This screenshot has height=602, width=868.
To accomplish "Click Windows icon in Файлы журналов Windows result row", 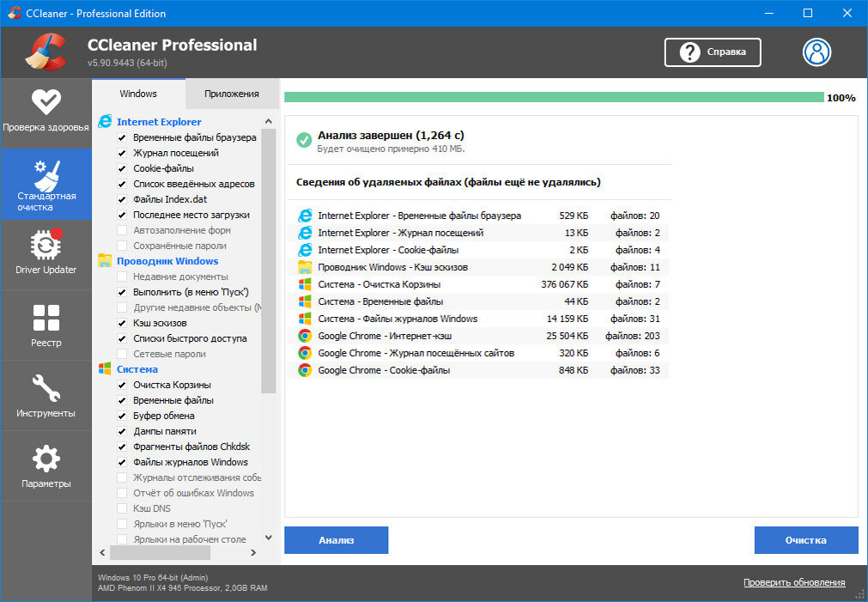I will 305,319.
